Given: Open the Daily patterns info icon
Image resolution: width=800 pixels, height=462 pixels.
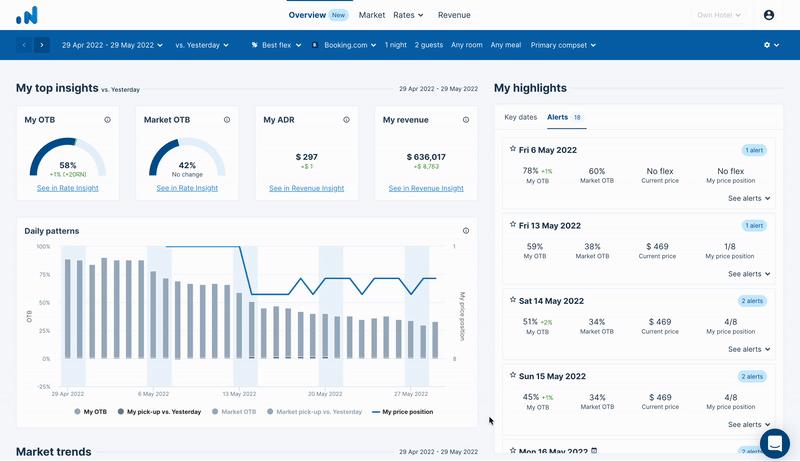Looking at the screenshot, I should (466, 230).
